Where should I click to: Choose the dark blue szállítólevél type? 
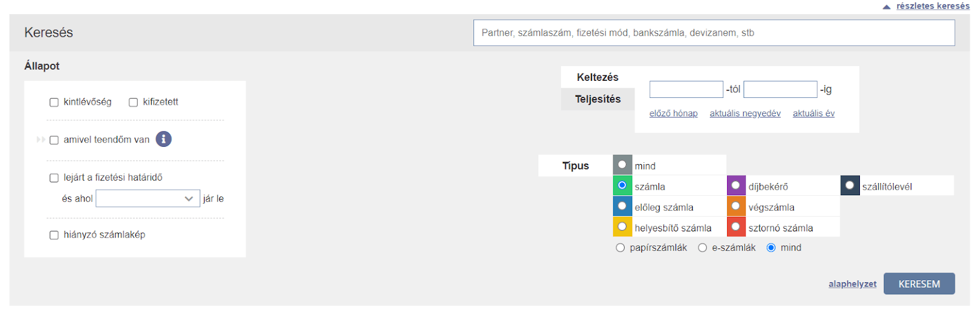[x=850, y=185]
